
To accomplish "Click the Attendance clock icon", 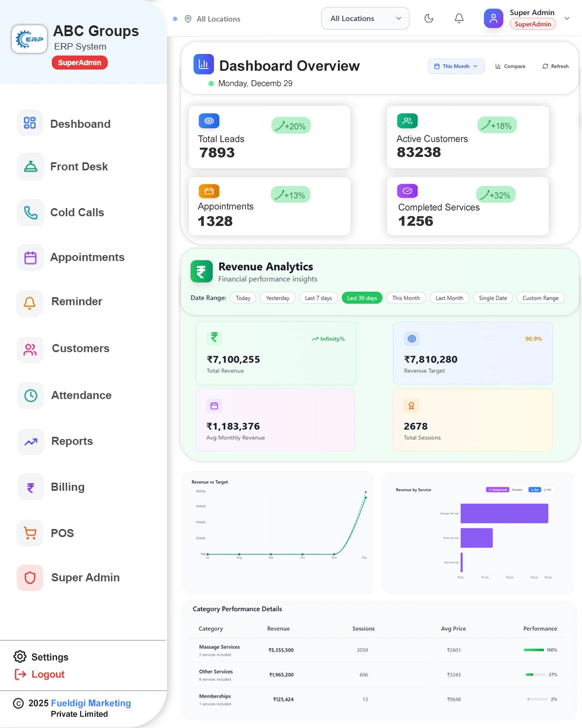I will tap(31, 395).
